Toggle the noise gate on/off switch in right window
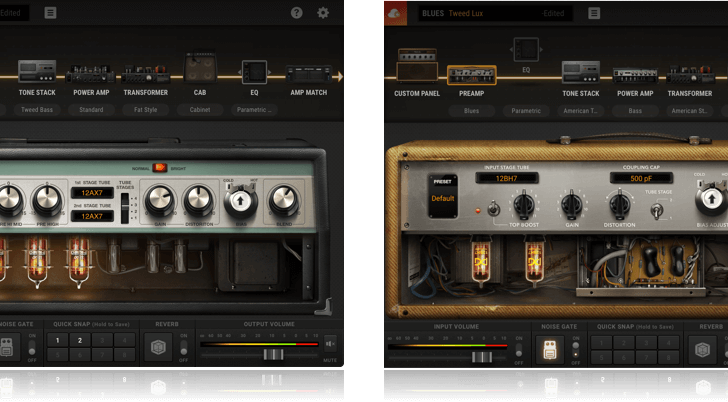This screenshot has width=728, height=402. tap(576, 350)
